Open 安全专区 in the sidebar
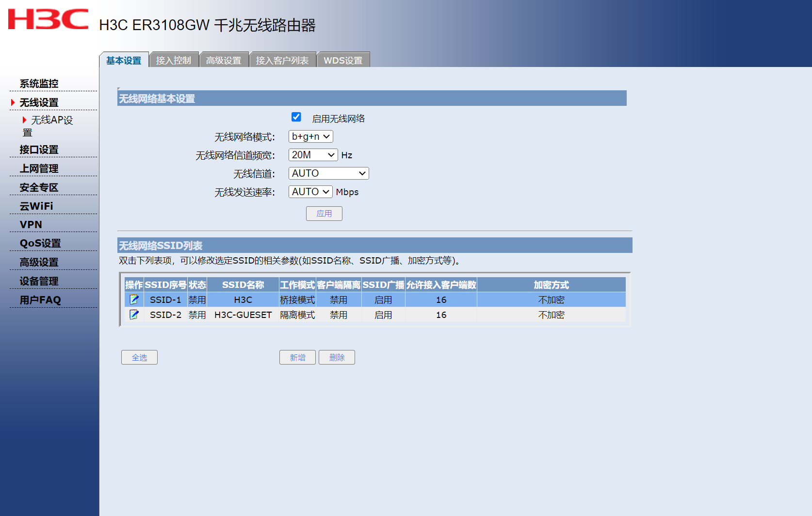812x516 pixels. click(x=39, y=187)
